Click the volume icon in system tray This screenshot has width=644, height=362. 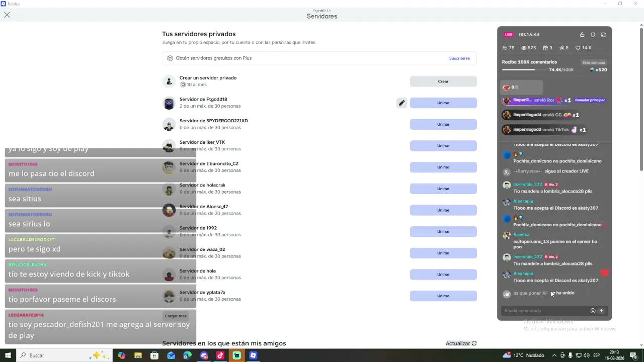tap(587, 355)
